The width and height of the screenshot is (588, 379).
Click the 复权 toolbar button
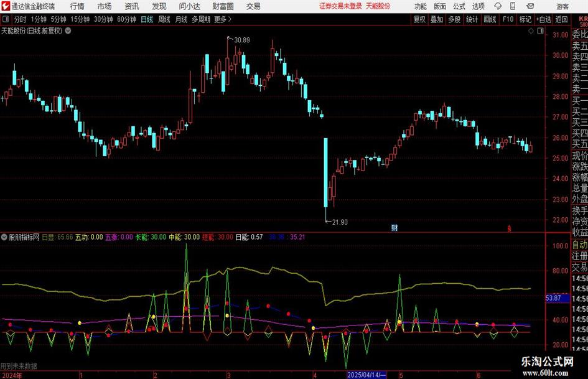pos(419,19)
